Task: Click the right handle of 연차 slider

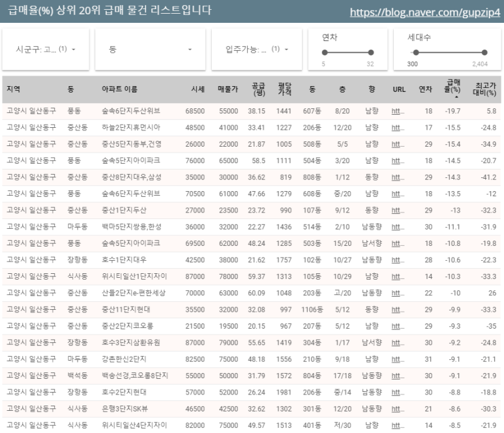Action: click(x=371, y=52)
